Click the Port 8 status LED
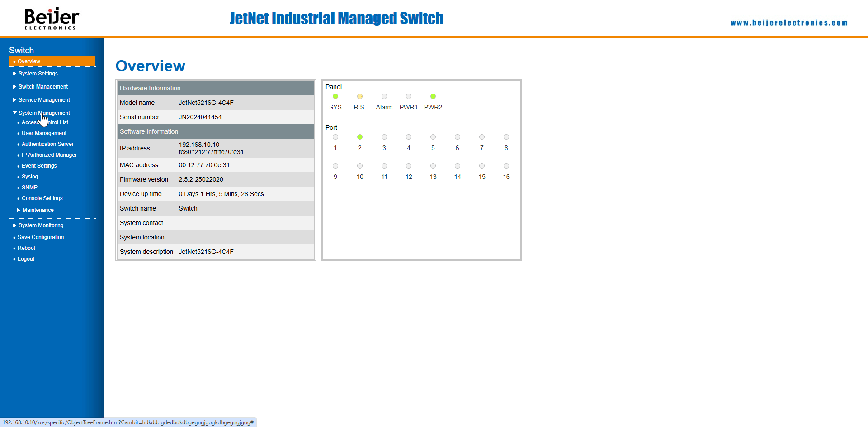The width and height of the screenshot is (868, 427). pos(506,137)
